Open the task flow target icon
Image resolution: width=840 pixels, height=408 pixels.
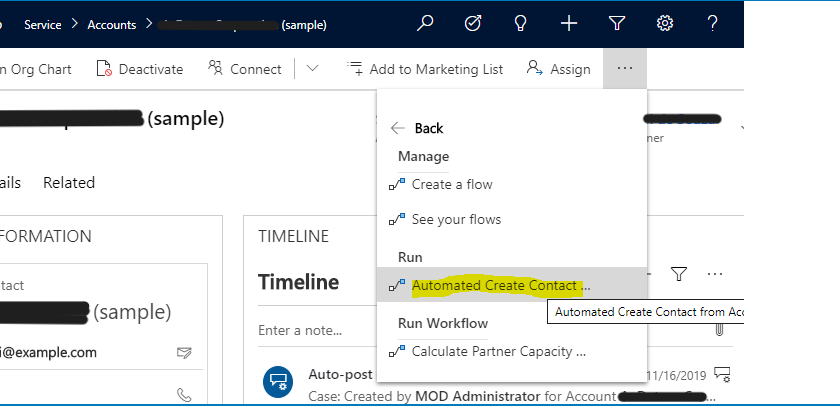point(474,24)
